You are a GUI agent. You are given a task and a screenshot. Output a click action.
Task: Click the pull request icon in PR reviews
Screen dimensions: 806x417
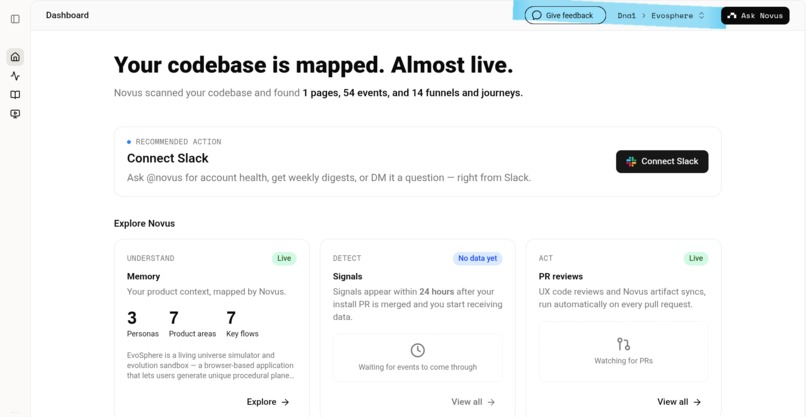point(624,344)
